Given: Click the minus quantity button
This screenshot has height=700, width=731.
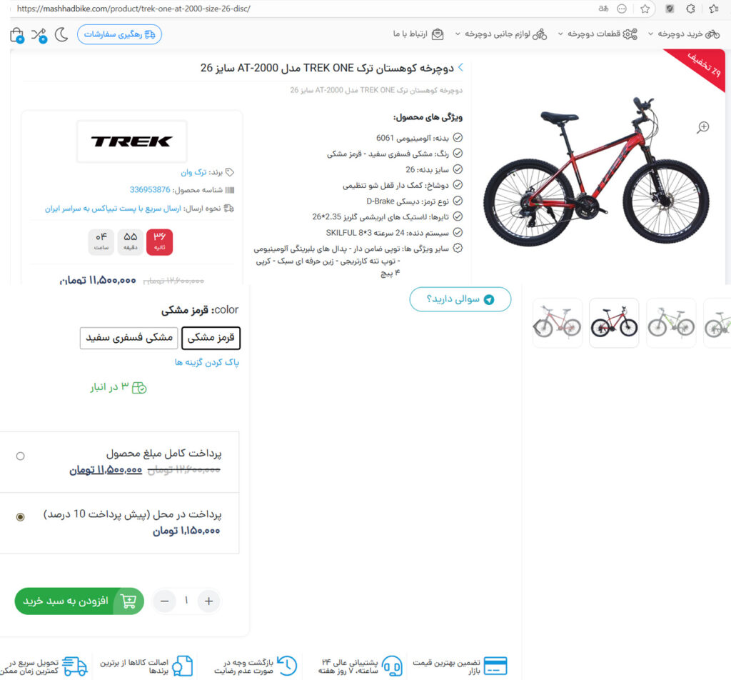Looking at the screenshot, I should click(x=165, y=601).
